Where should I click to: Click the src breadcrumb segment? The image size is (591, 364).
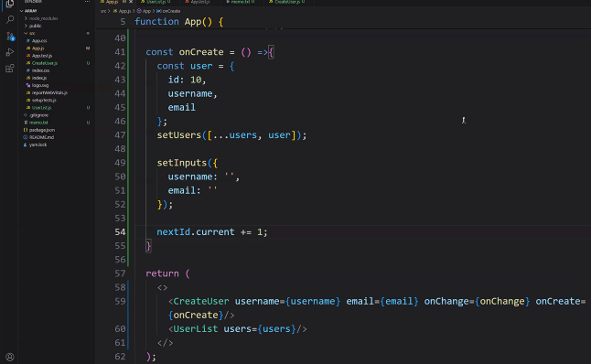point(102,11)
